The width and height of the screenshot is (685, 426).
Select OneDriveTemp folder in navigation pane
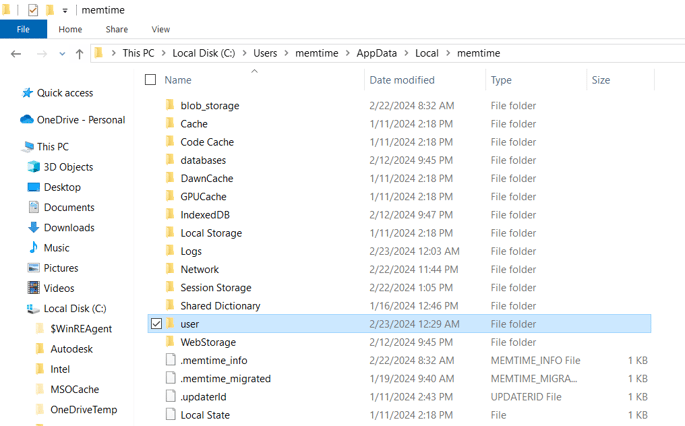point(76,409)
